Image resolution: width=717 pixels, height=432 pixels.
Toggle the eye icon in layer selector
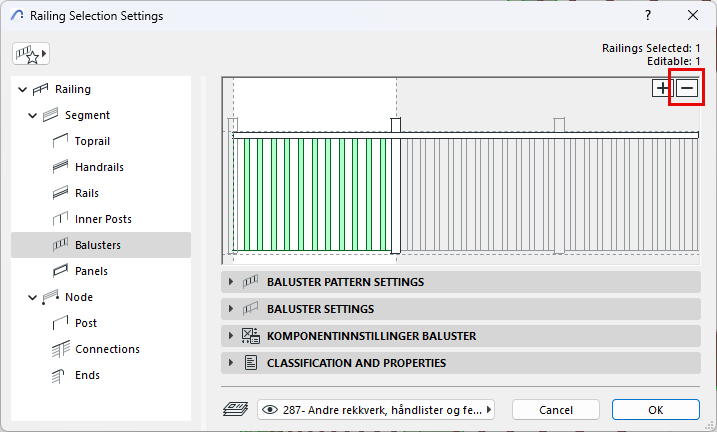(x=269, y=409)
